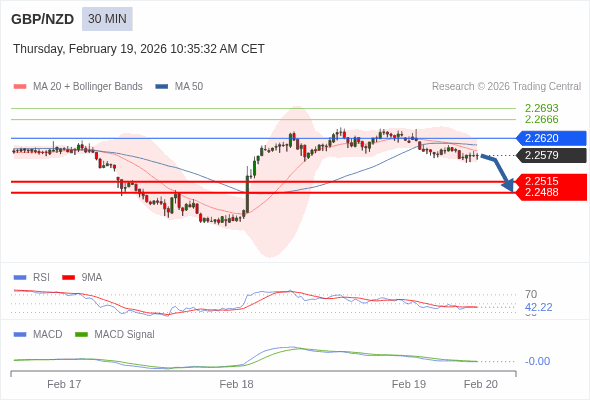
Task: Click the GBP/NZD pair title
Action: (43, 19)
